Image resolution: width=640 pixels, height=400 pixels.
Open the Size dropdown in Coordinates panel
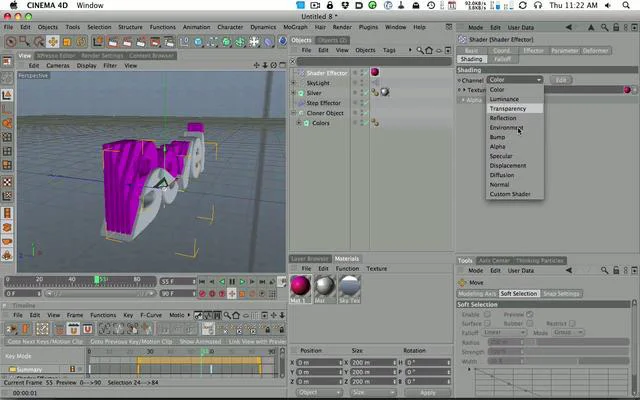click(372, 392)
